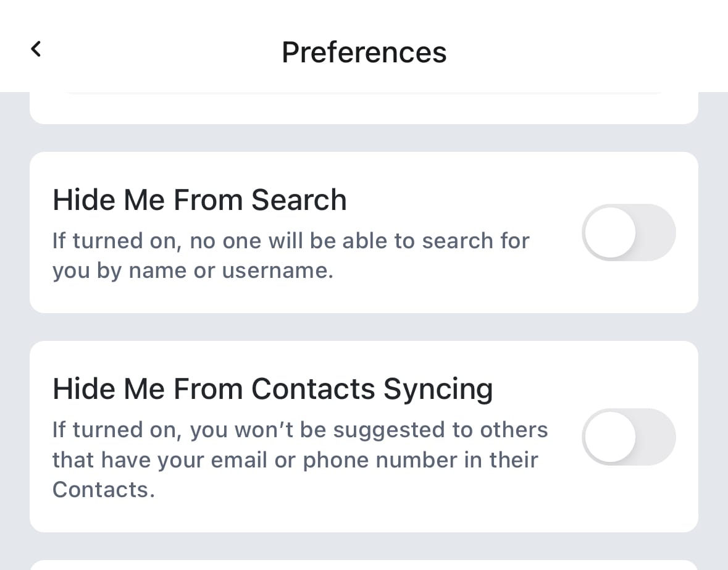Click the white knob of the Search toggle
Viewport: 728px width, 570px height.
[x=609, y=232]
